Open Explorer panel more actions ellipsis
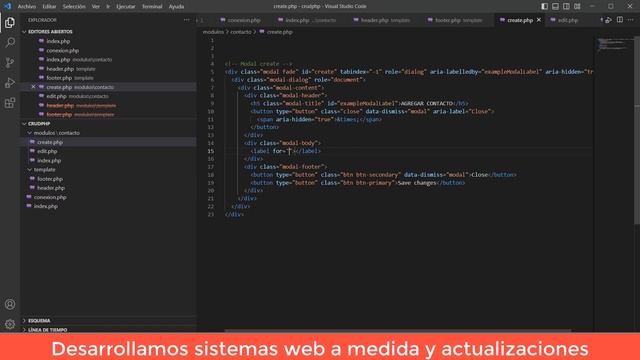This screenshot has height=360, width=640. coord(187,20)
